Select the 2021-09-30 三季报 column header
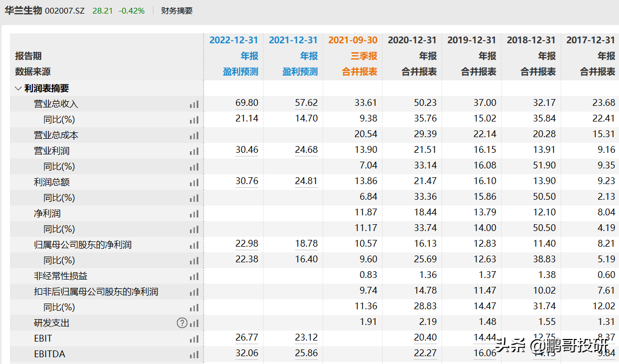619x364 pixels. point(353,56)
